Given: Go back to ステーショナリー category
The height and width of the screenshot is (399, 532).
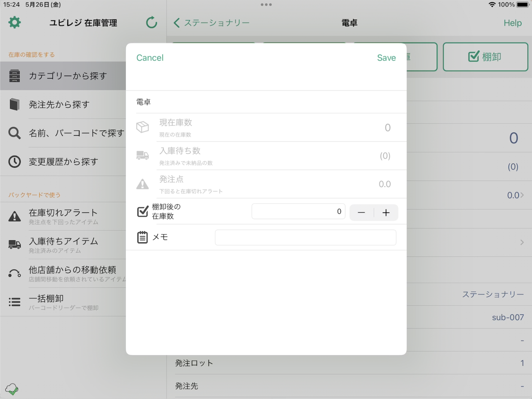Looking at the screenshot, I should point(211,23).
